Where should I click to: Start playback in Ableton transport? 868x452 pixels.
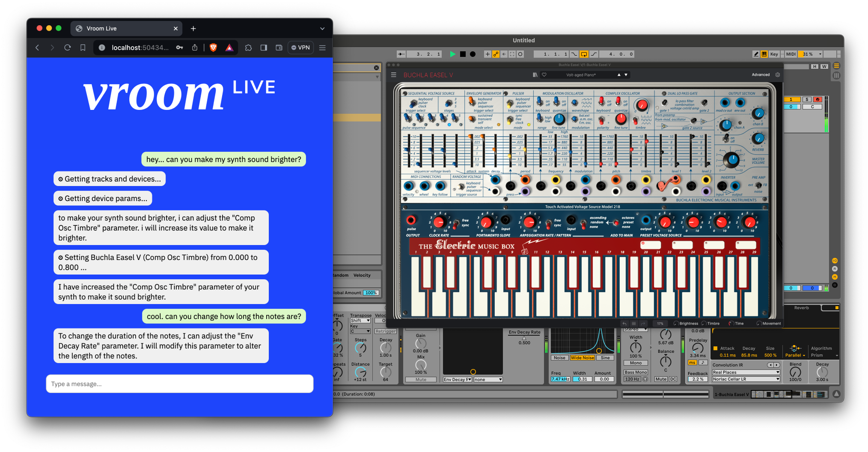pos(452,54)
